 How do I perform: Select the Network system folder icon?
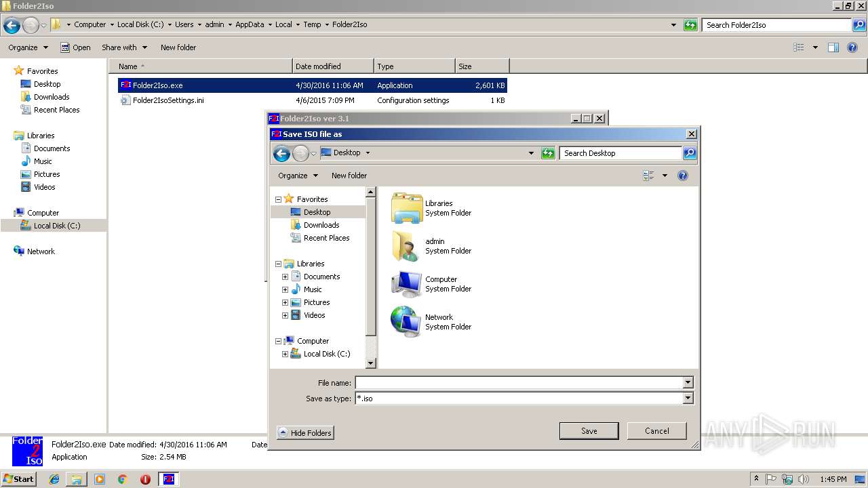[407, 322]
